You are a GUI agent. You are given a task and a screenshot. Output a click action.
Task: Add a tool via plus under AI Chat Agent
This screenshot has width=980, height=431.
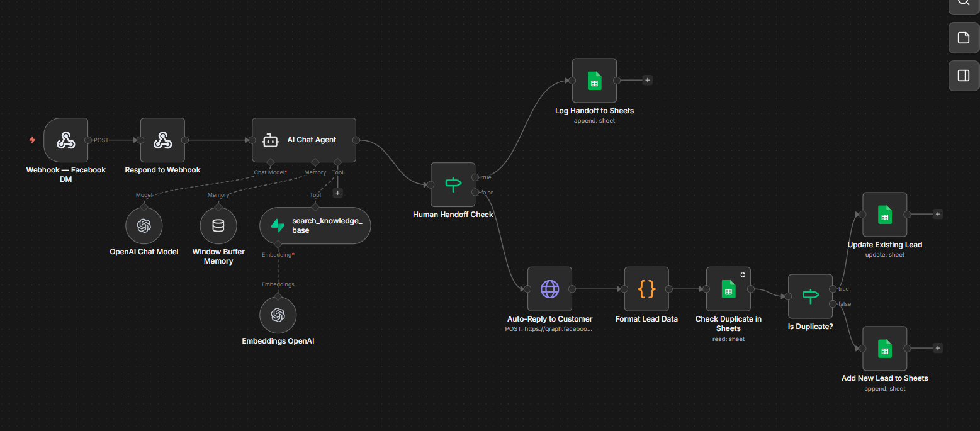pyautogui.click(x=337, y=193)
